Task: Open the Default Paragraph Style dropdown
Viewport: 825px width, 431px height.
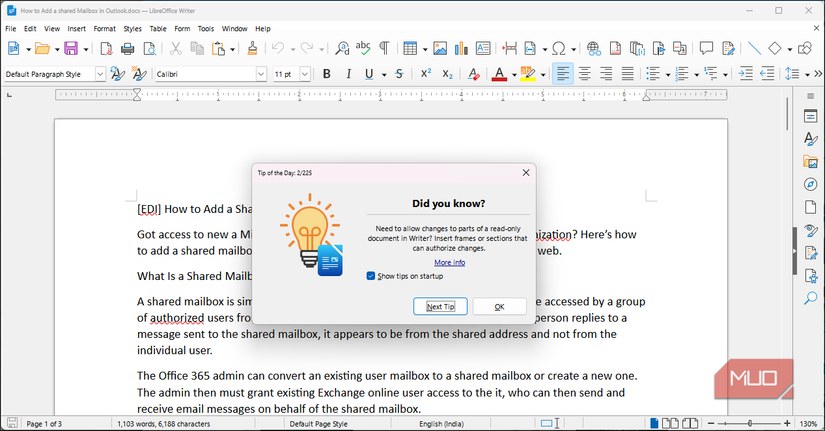Action: coord(100,74)
